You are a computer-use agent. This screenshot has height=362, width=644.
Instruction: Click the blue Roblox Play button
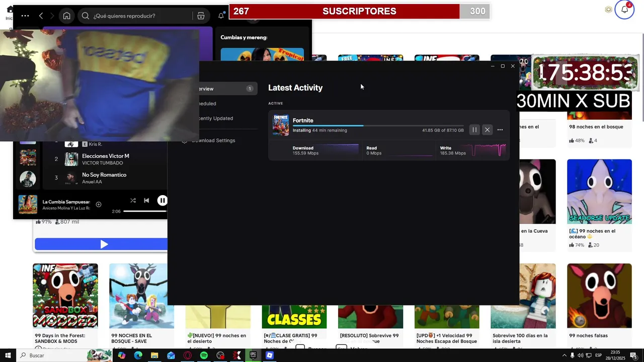pyautogui.click(x=101, y=244)
